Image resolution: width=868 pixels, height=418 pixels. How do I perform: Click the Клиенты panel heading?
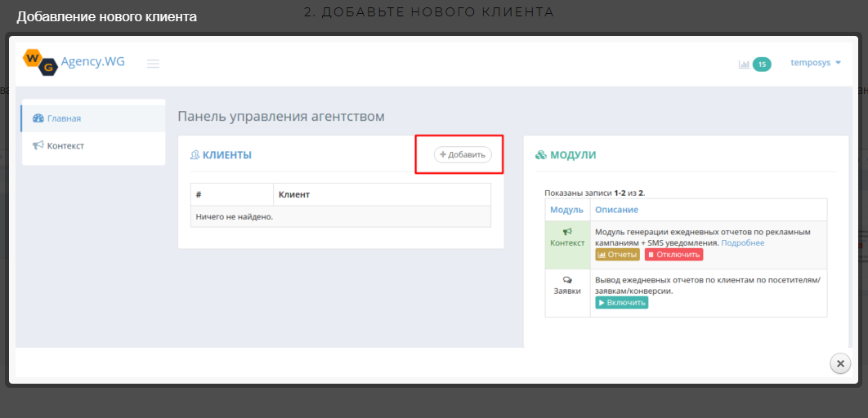click(221, 155)
